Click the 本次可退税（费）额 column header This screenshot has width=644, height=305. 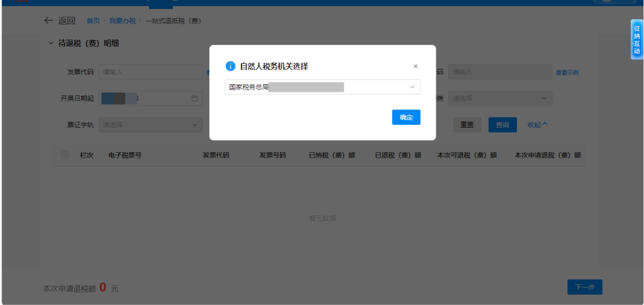(467, 155)
